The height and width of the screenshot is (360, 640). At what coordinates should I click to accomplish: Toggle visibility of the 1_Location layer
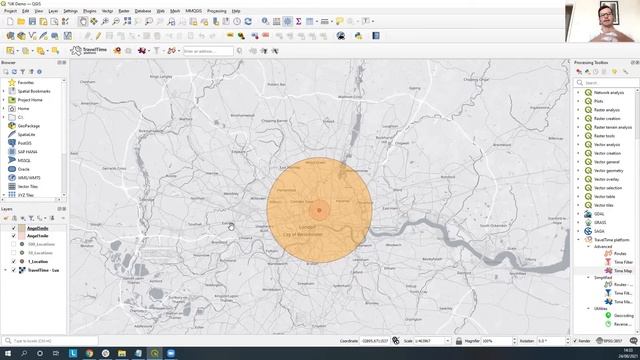click(14, 261)
